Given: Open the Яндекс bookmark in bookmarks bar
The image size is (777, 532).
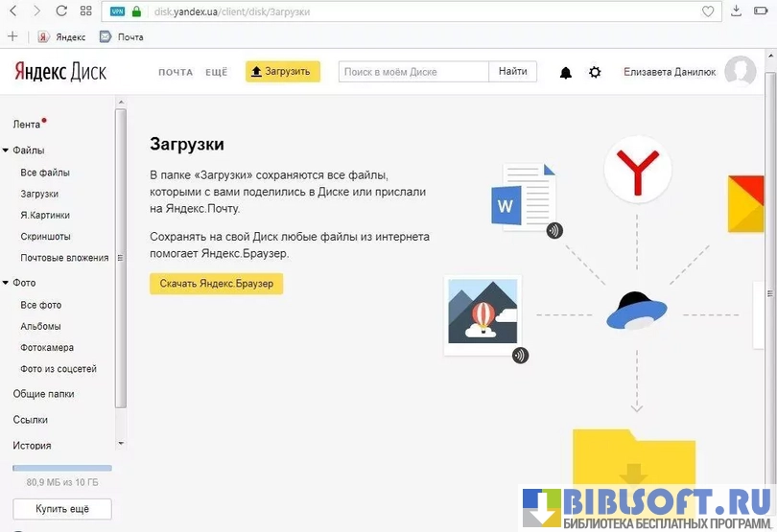Looking at the screenshot, I should click(x=61, y=37).
